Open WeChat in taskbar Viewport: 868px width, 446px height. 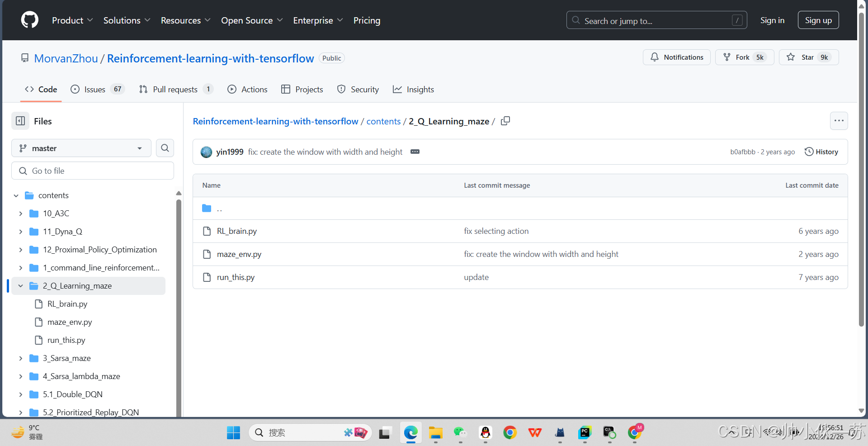point(460,432)
